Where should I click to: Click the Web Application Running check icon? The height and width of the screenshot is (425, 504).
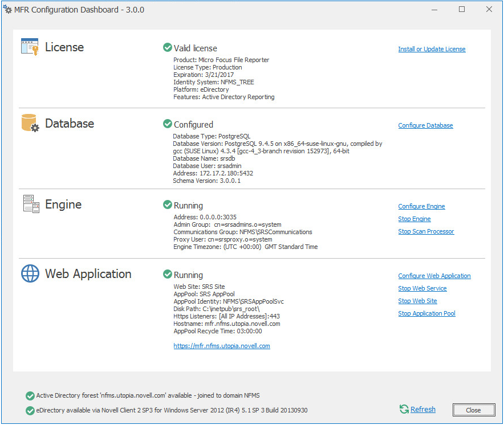pyautogui.click(x=168, y=275)
